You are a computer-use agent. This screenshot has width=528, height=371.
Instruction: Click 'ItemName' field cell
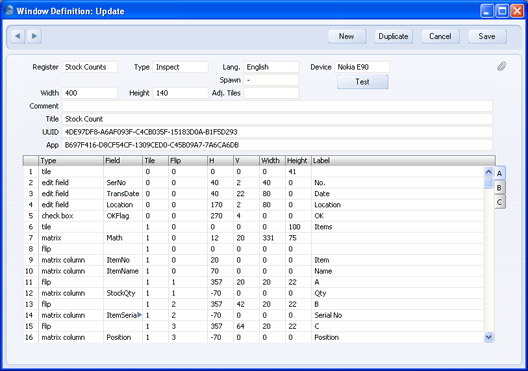point(123,271)
